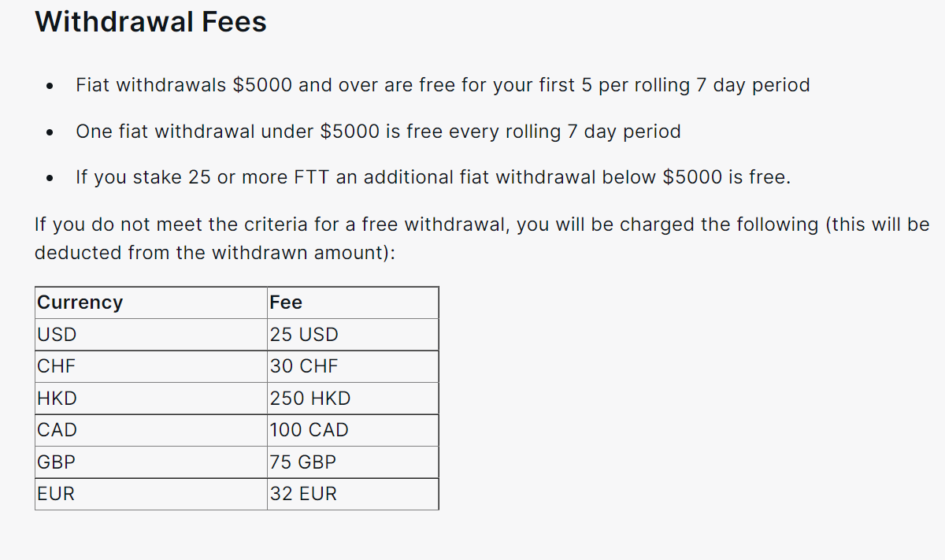This screenshot has width=945, height=560.
Task: Click the 100 CAD fee cell
Action: click(309, 430)
